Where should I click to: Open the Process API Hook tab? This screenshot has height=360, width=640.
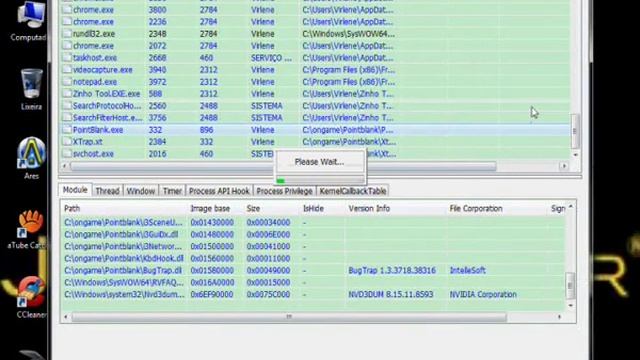[x=219, y=191]
